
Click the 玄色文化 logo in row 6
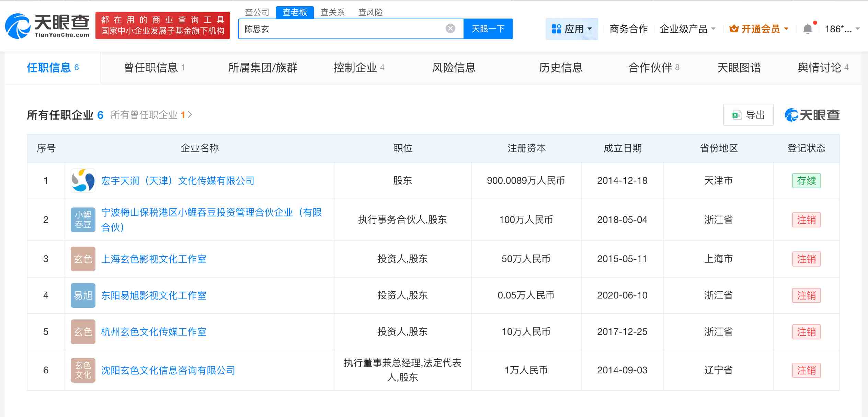point(83,370)
